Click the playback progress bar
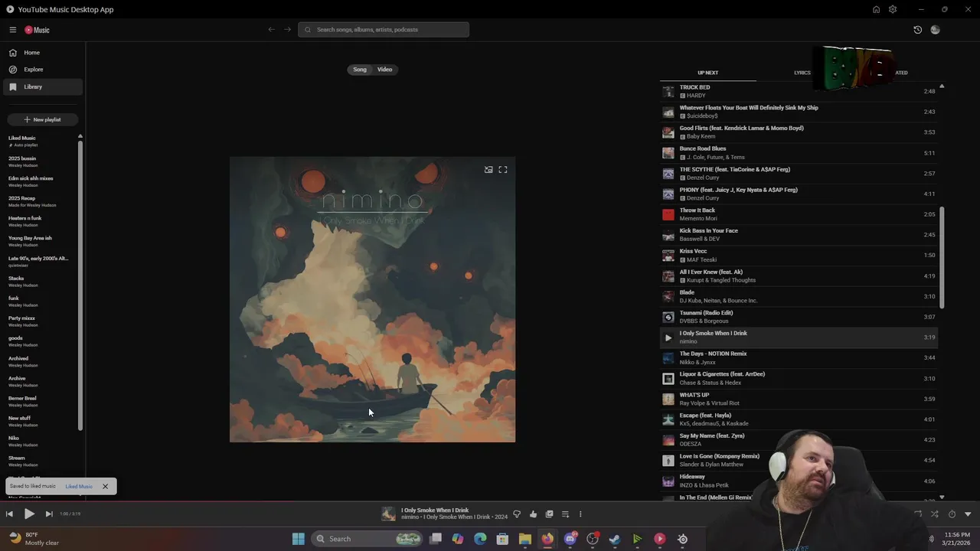 490,503
